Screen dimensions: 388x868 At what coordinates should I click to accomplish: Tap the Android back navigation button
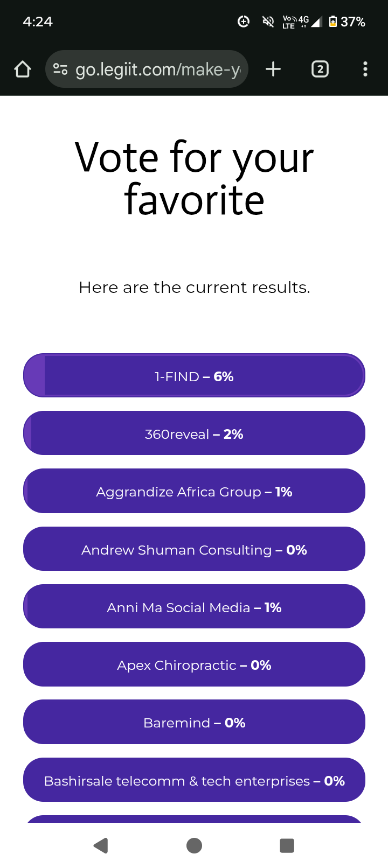pos(101,845)
